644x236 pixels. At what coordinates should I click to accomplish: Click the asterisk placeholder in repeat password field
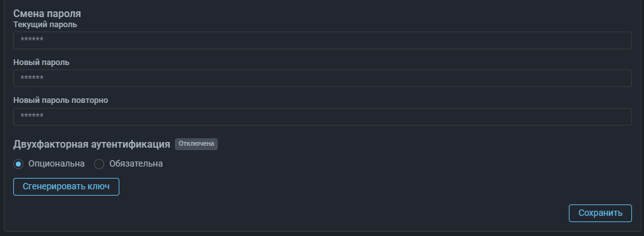click(x=32, y=116)
